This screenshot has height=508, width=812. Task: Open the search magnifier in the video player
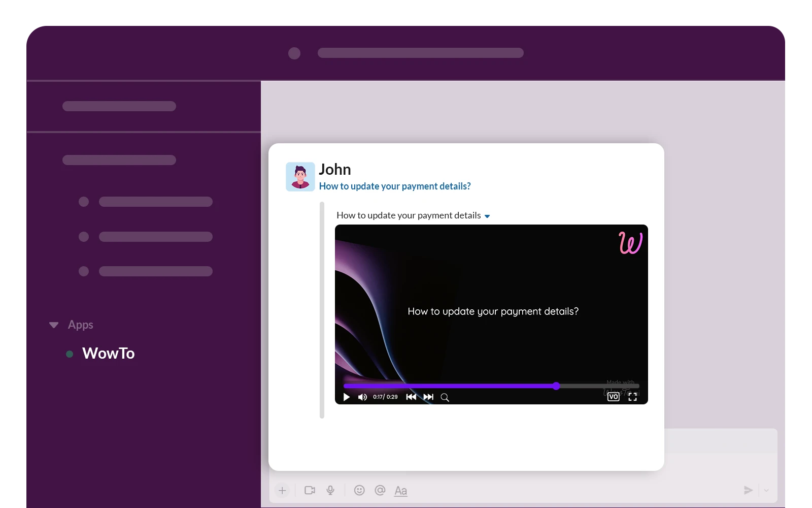pos(445,398)
